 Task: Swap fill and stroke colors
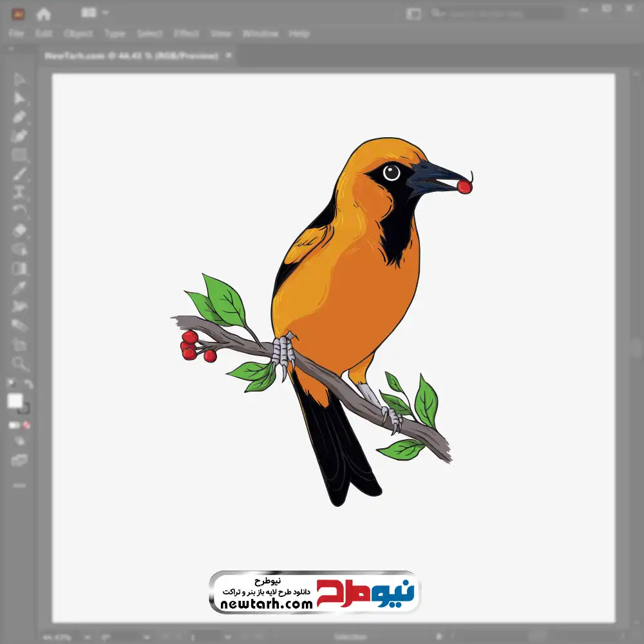tap(28, 384)
